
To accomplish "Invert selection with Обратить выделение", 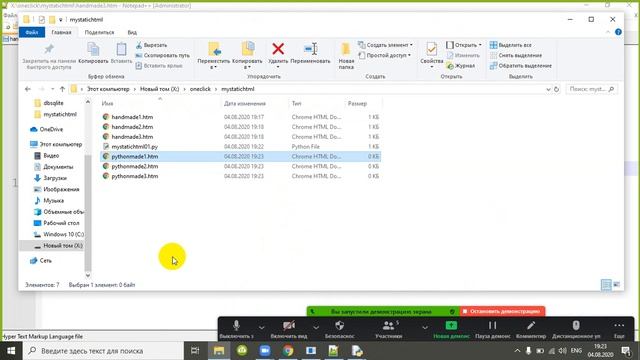I will click(521, 65).
